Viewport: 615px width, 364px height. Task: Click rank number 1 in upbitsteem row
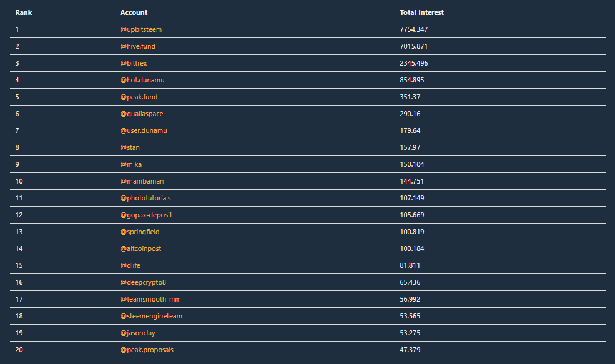[x=17, y=29]
